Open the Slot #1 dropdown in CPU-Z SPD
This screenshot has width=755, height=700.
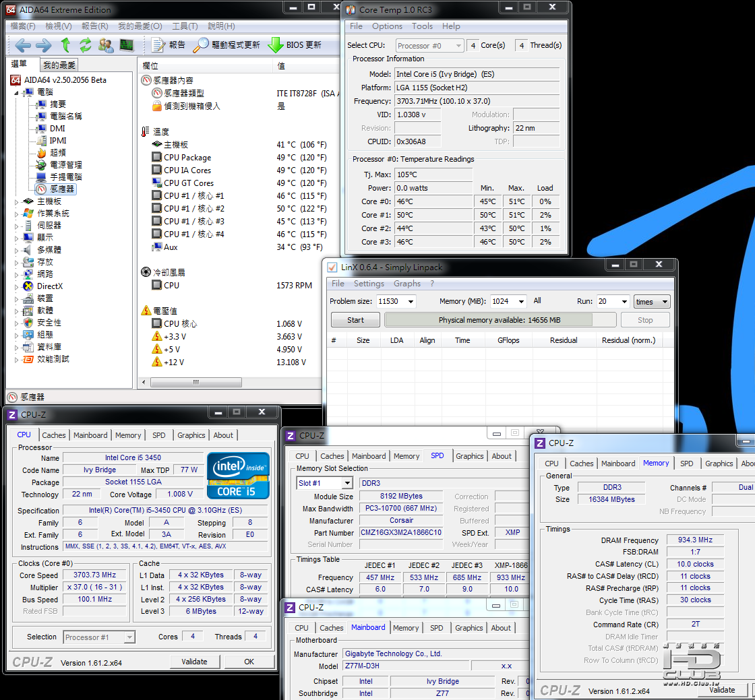[x=346, y=483]
